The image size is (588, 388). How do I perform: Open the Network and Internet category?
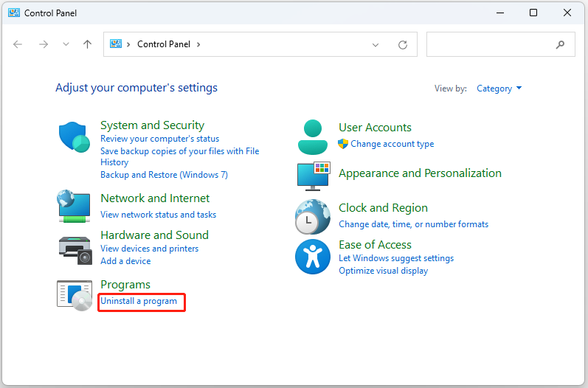(155, 198)
